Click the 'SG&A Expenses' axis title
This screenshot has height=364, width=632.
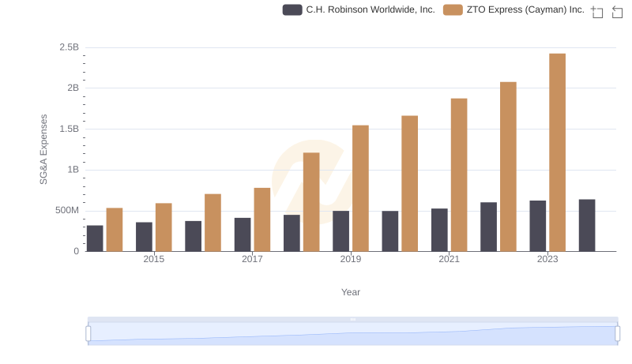click(43, 149)
